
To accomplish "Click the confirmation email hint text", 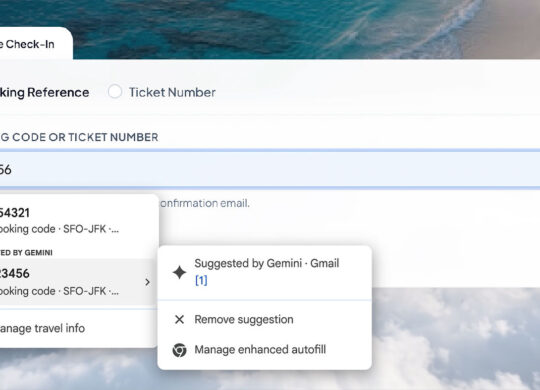I will click(x=205, y=203).
